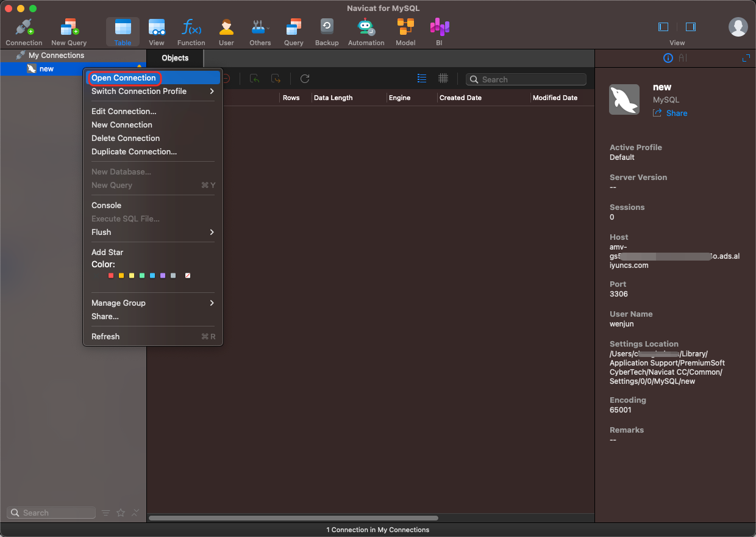Choose Share... in context menu

[x=153, y=316]
